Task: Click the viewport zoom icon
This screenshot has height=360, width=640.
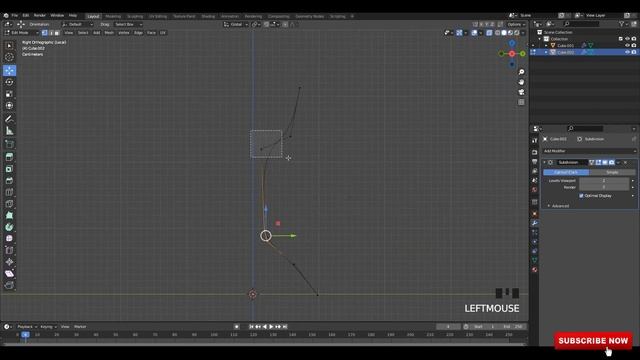Action: (521, 72)
